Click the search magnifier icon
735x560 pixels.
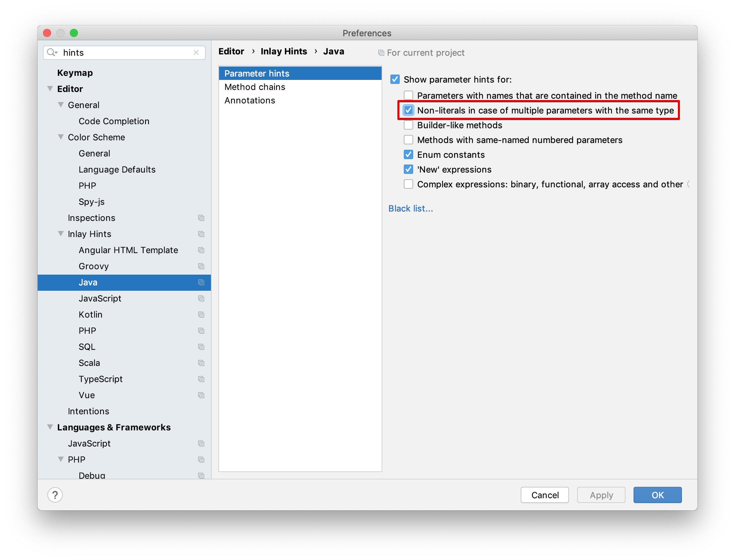51,53
